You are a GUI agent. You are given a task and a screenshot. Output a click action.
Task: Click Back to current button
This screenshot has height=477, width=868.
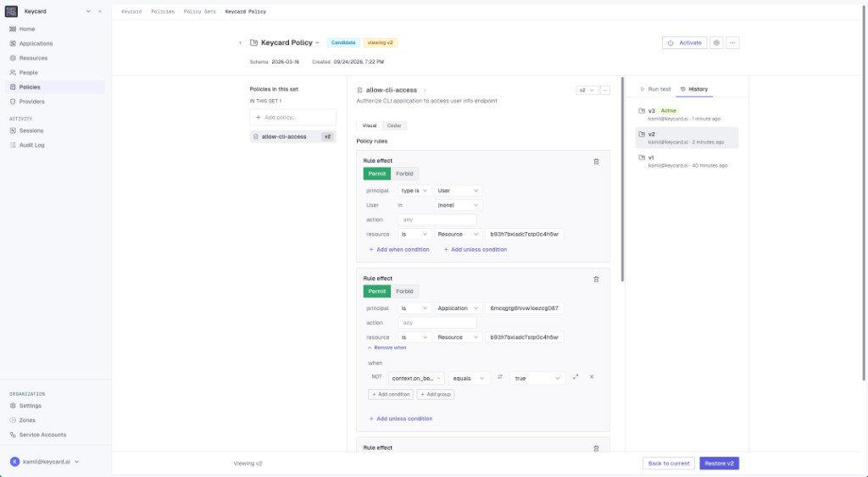[x=669, y=463]
